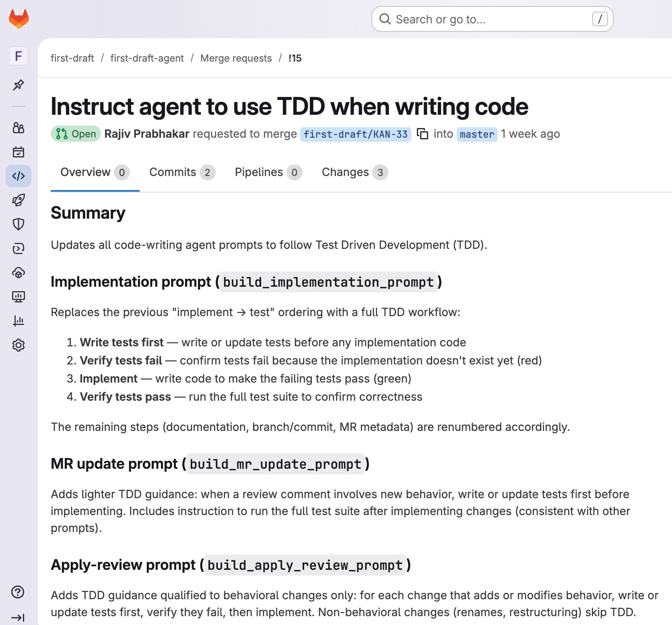The width and height of the screenshot is (672, 625).
Task: Click build_mr_update_prompt code text
Action: [276, 464]
